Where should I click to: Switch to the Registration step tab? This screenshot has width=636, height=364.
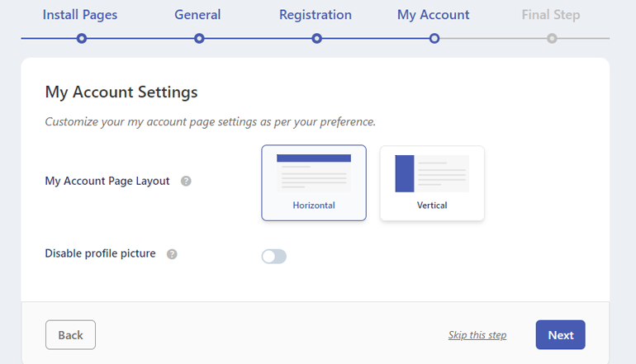316,15
